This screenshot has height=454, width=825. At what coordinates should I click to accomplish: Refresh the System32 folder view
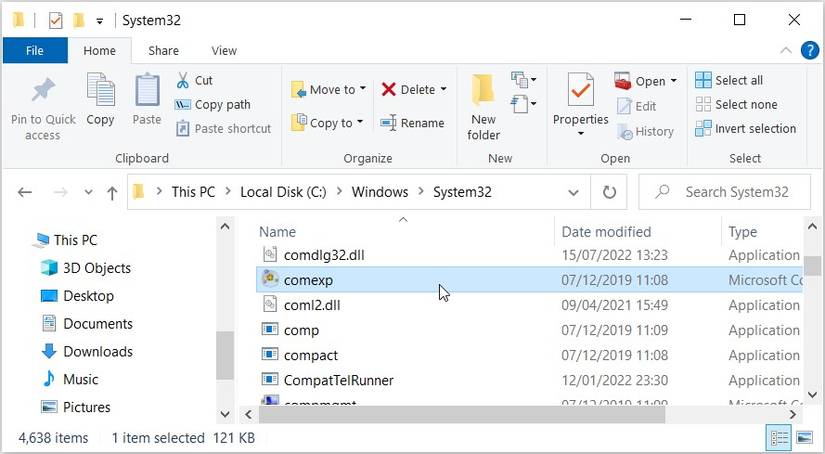point(608,192)
